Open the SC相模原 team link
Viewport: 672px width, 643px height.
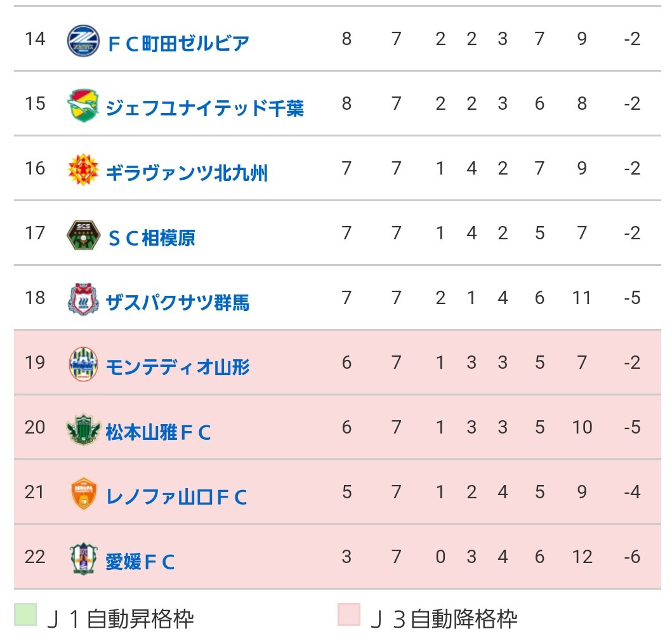coord(151,238)
